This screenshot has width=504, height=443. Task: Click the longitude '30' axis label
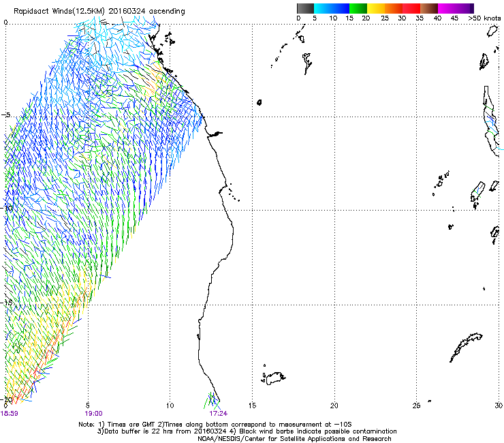[x=499, y=406]
